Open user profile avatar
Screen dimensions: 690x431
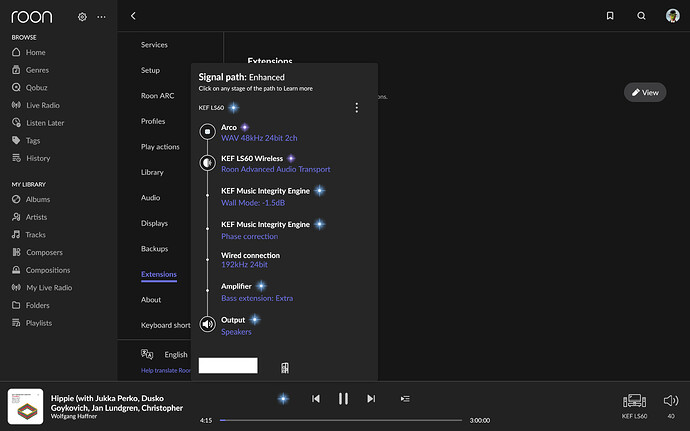pos(672,15)
